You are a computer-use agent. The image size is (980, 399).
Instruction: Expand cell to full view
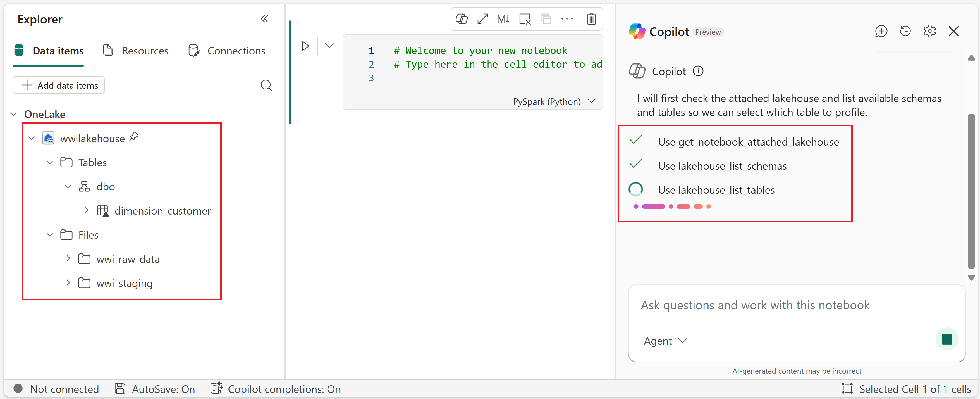pyautogui.click(x=483, y=19)
